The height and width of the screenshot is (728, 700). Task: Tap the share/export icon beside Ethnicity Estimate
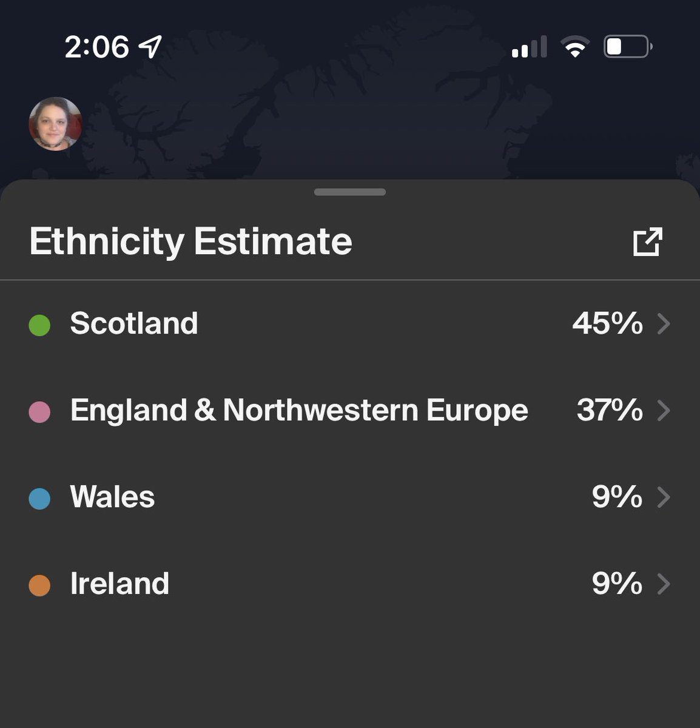click(647, 241)
